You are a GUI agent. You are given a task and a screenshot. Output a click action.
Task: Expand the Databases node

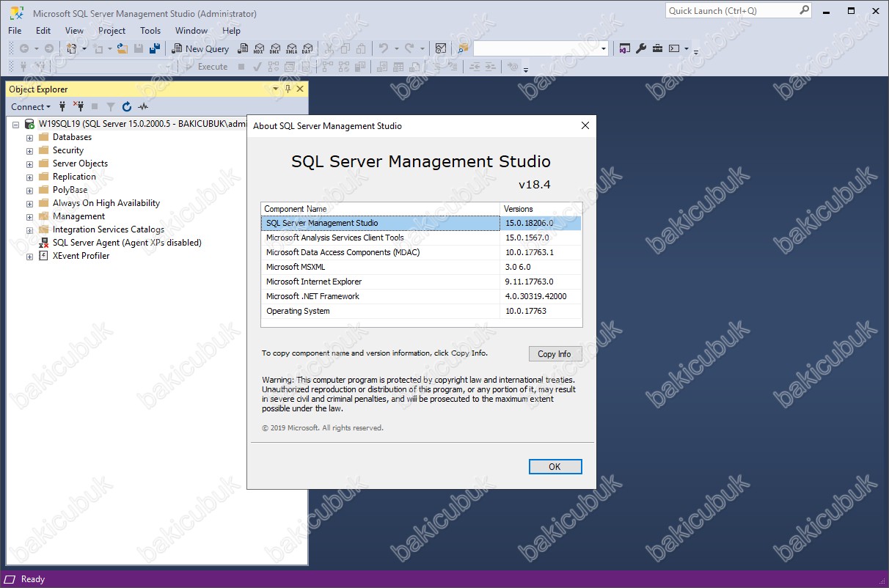point(30,138)
